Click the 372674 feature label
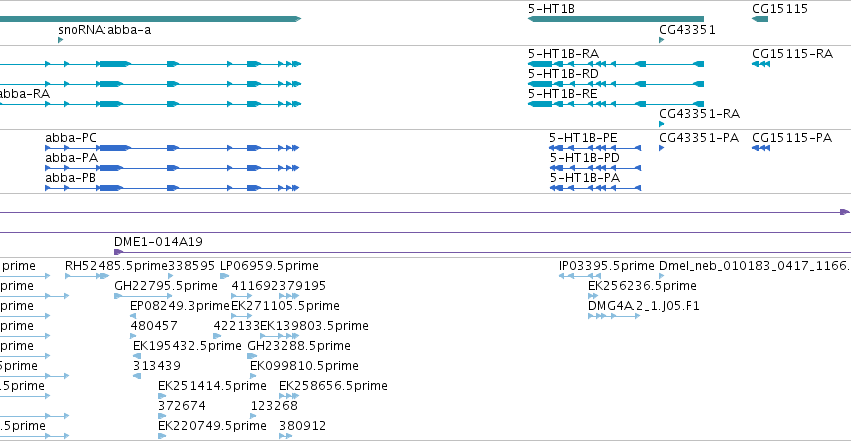The width and height of the screenshot is (851, 441). pyautogui.click(x=182, y=406)
